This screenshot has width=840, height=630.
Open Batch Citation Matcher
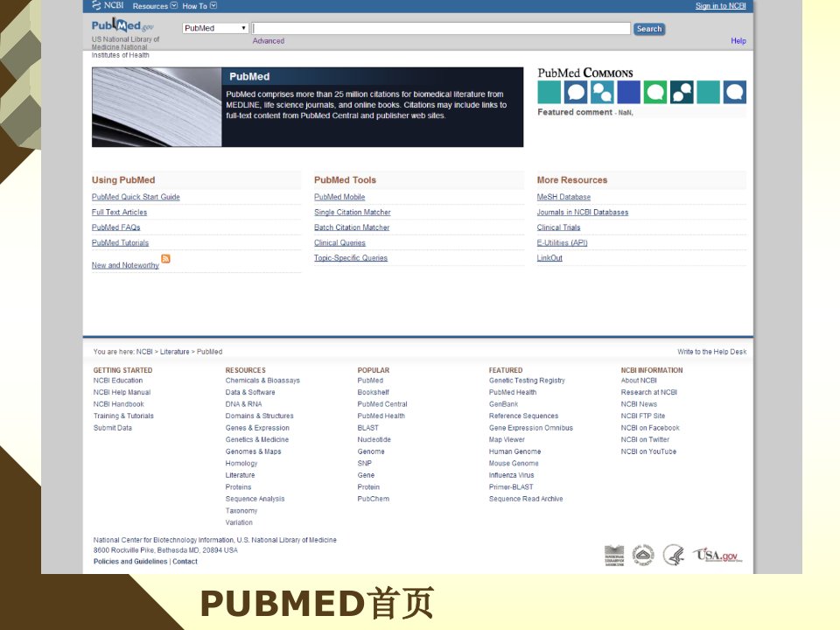tap(352, 227)
